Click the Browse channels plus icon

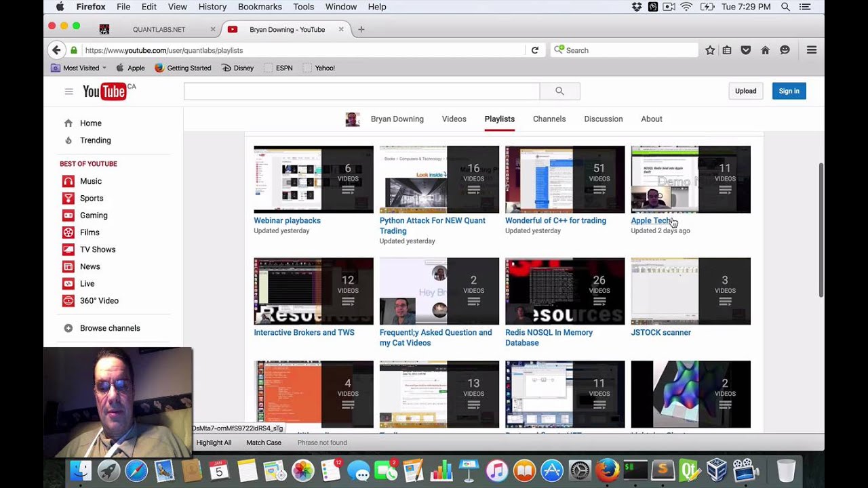coord(68,328)
